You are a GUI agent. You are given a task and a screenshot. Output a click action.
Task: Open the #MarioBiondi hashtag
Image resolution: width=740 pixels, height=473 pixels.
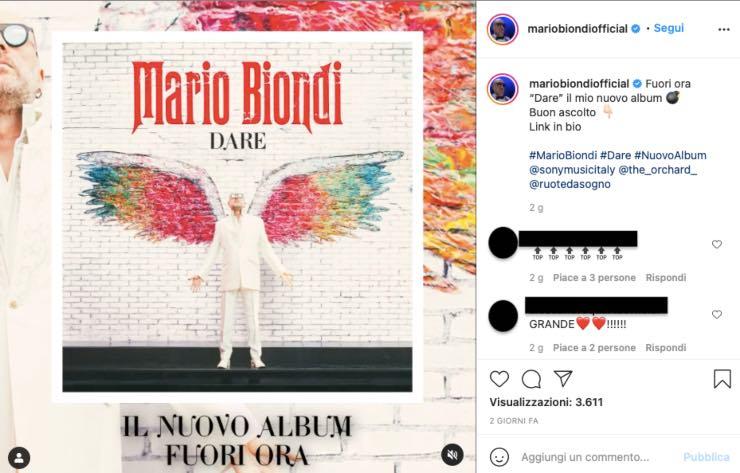click(x=563, y=155)
